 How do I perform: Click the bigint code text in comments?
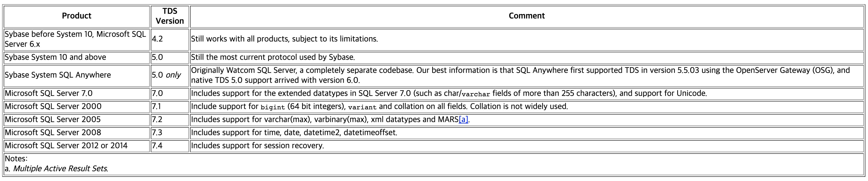[x=272, y=107]
